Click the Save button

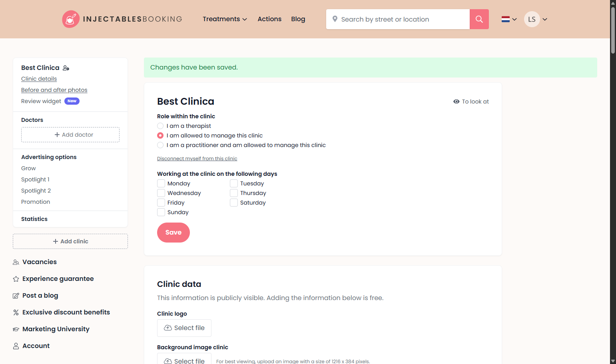(x=173, y=233)
